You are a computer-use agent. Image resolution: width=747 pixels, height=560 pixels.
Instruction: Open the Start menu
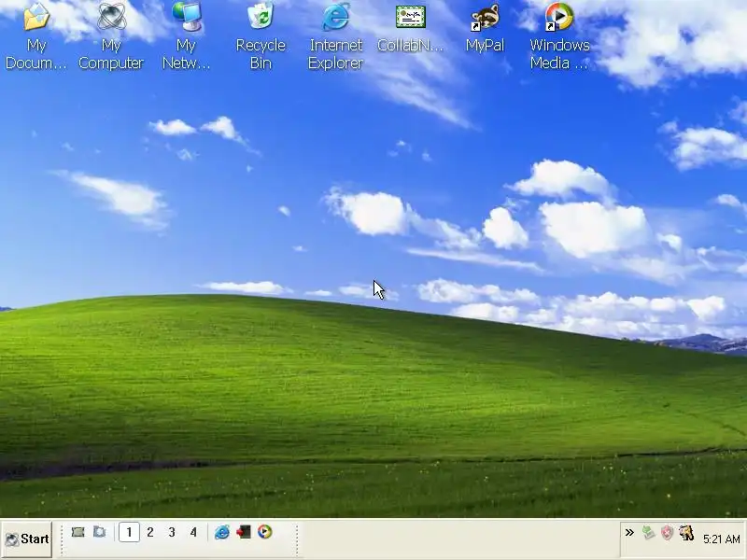pyautogui.click(x=27, y=539)
